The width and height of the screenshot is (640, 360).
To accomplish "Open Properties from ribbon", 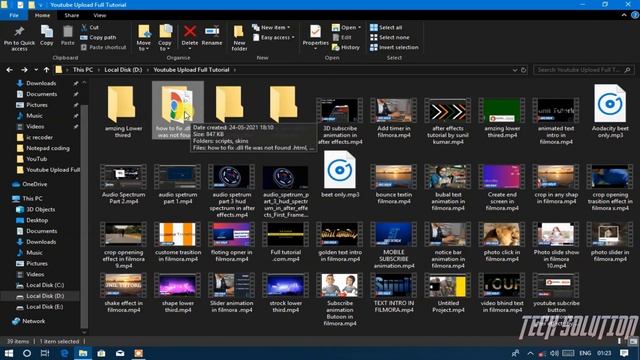I will click(315, 37).
